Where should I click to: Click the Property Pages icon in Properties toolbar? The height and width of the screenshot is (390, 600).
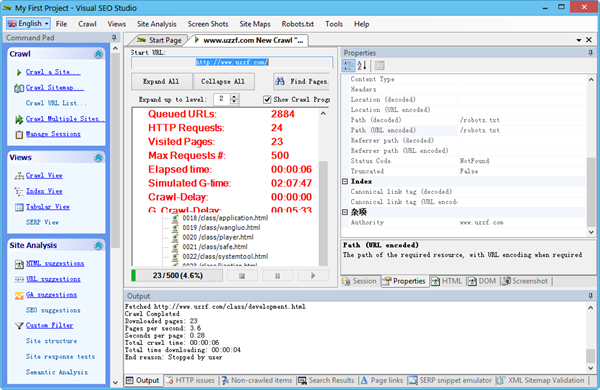379,65
